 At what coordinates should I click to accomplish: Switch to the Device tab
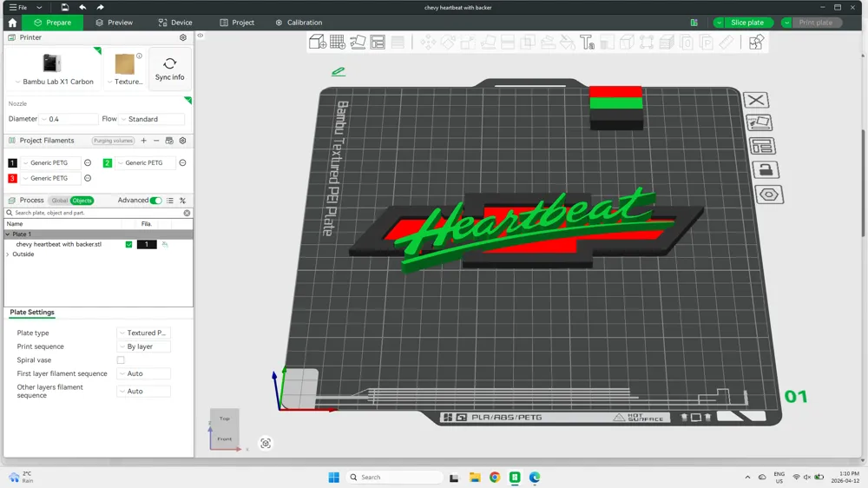point(175,23)
